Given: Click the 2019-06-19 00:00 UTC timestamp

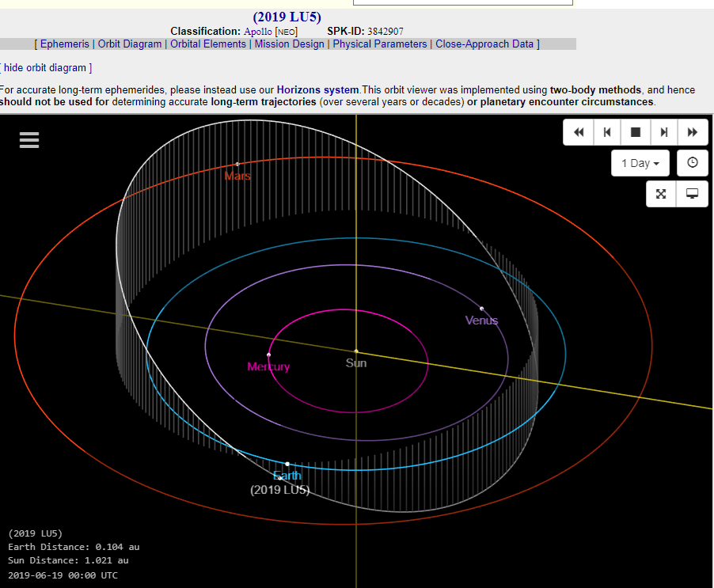Looking at the screenshot, I should pos(63,575).
